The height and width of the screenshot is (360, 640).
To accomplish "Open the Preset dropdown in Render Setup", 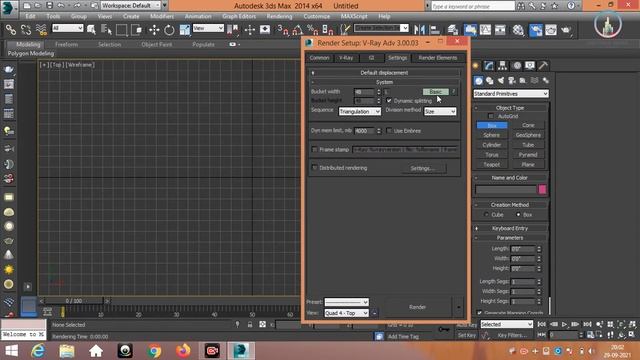I will 347,302.
